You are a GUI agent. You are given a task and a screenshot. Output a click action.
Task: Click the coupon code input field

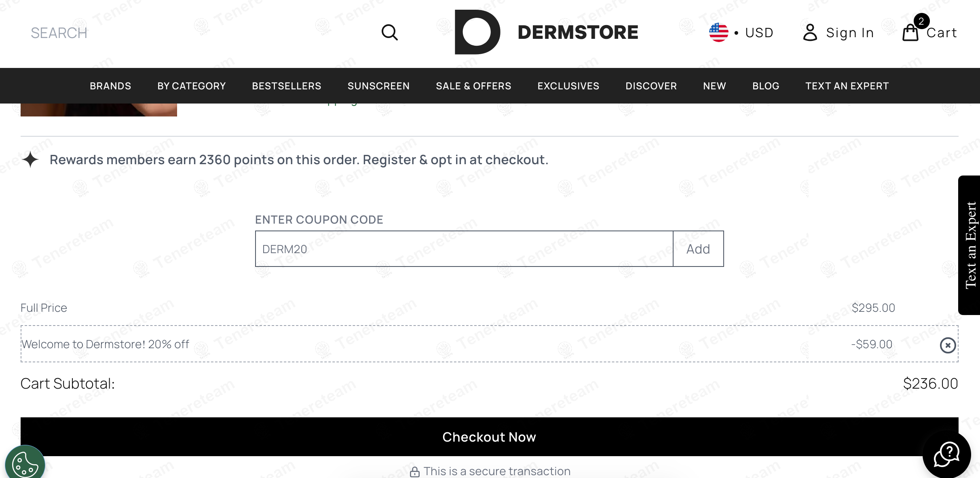click(x=464, y=249)
